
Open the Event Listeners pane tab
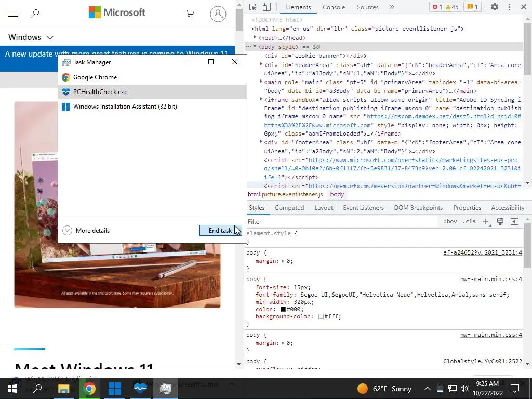tap(363, 208)
